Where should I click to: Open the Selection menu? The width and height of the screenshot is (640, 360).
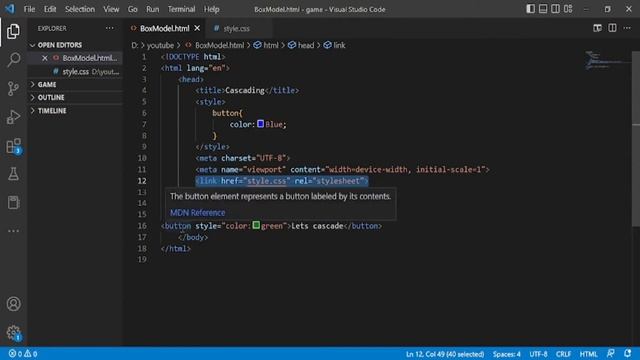(x=80, y=9)
